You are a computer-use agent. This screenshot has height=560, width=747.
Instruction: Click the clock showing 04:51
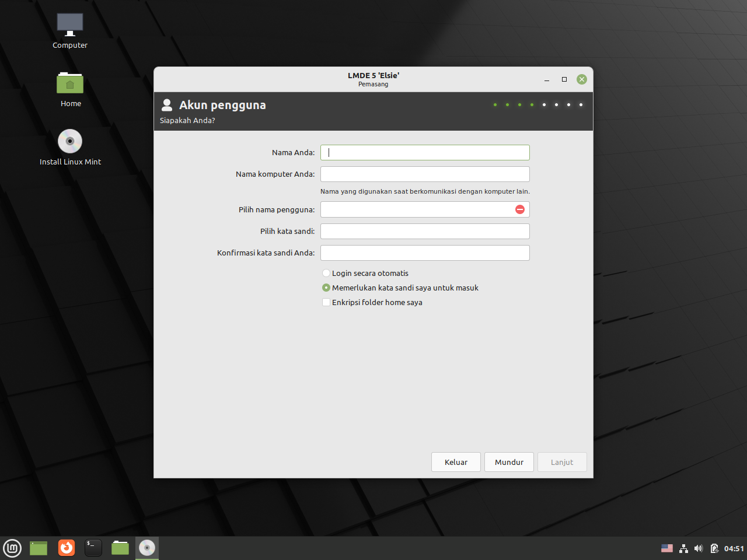pyautogui.click(x=734, y=548)
